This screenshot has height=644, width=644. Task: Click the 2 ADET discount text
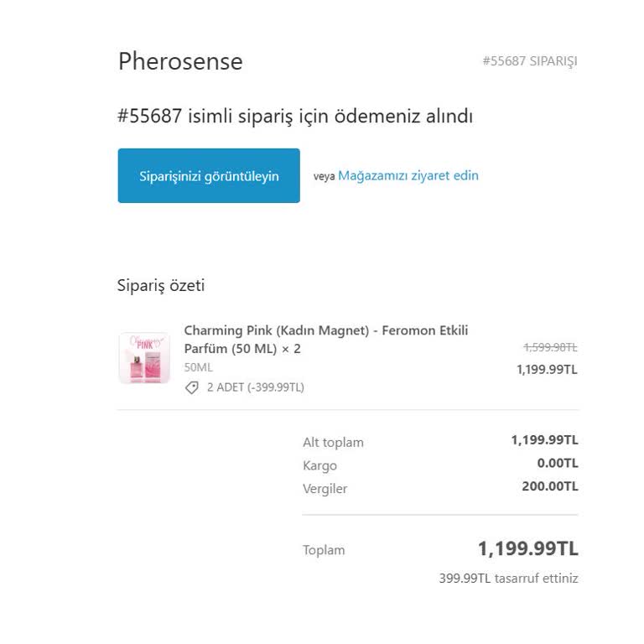(x=256, y=387)
